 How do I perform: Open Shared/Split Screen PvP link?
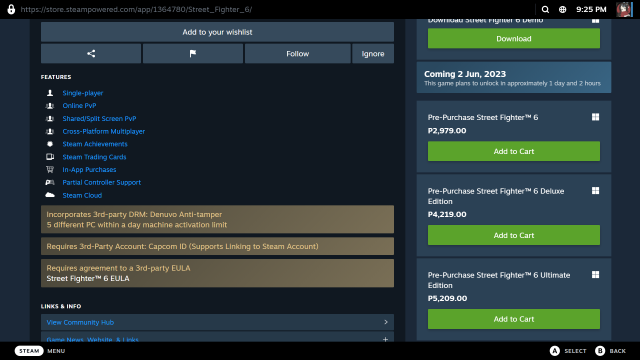(x=99, y=119)
